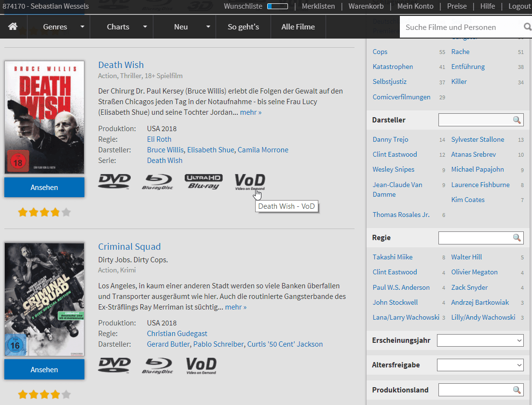Screen dimensions: 532x405
Task: Open the So geht's menu item
Action: pos(243,27)
